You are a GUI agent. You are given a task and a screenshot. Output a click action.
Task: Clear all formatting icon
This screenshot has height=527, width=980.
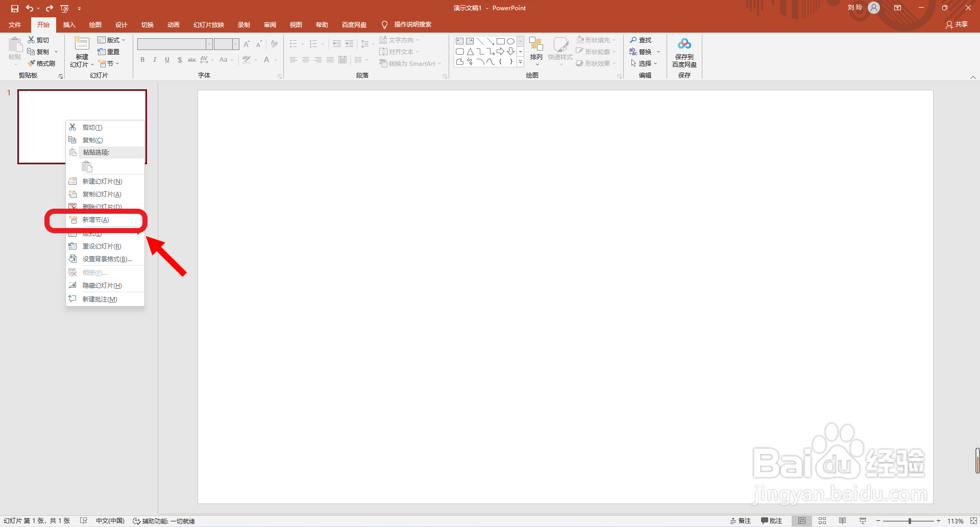coord(274,44)
